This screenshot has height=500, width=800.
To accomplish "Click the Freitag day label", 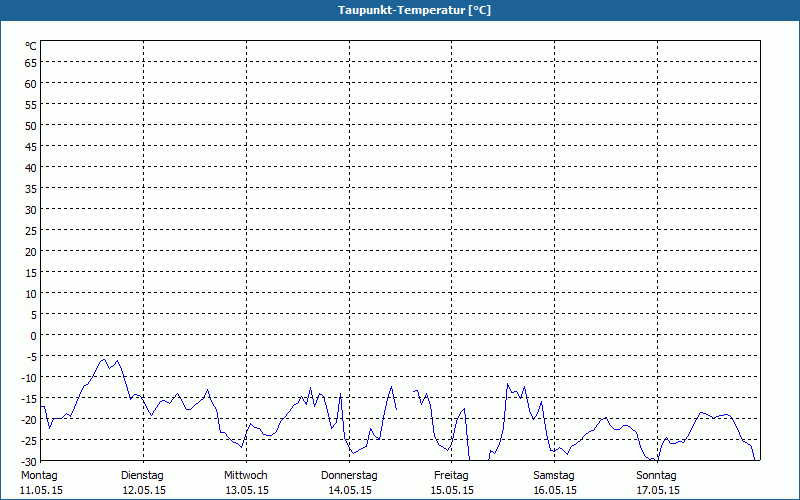I will (452, 476).
